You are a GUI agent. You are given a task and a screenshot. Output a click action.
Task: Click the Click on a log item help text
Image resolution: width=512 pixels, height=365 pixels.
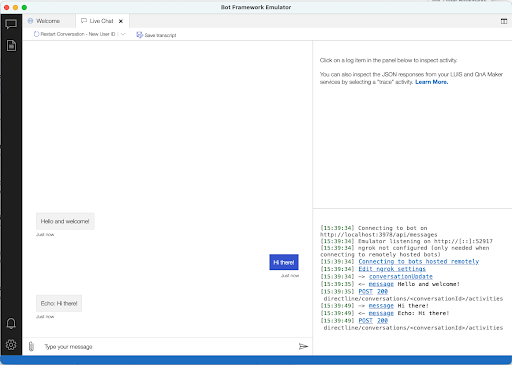(x=388, y=60)
